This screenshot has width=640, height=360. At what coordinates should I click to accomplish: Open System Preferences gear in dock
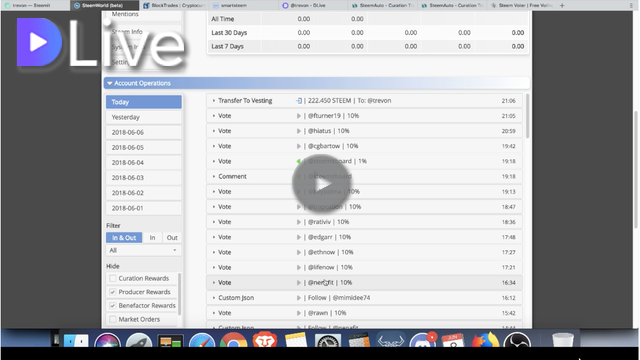pyautogui.click(x=328, y=340)
